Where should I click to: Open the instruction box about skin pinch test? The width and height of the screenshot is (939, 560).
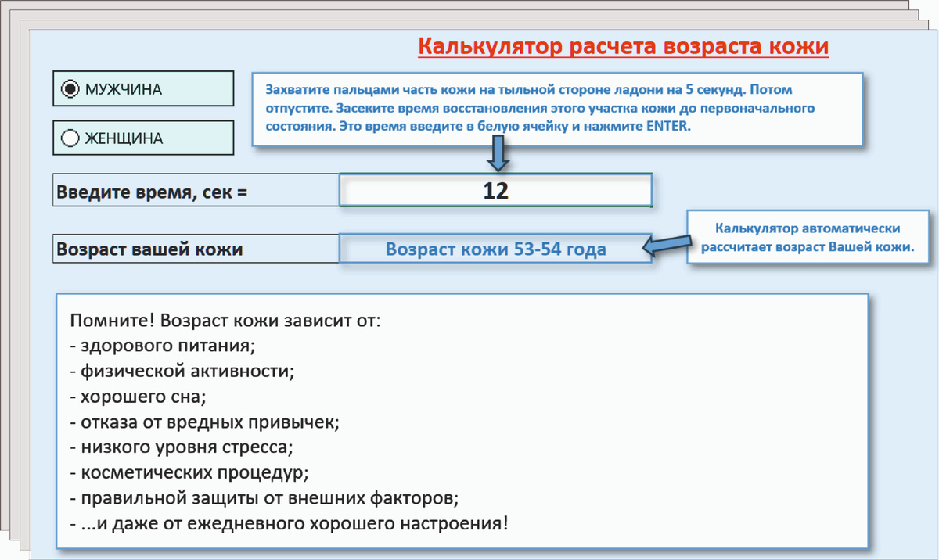[557, 109]
